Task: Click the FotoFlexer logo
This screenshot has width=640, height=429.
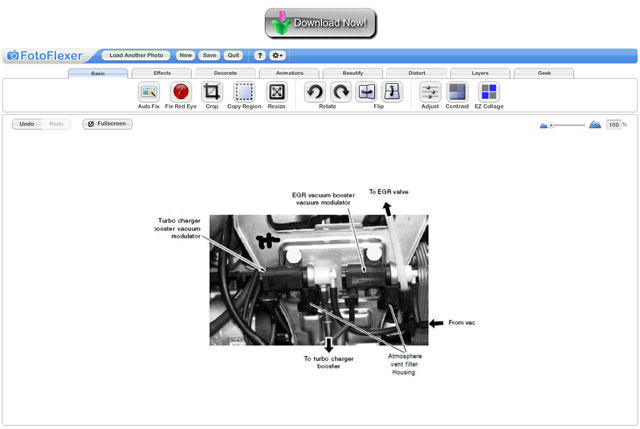Action: [x=45, y=56]
